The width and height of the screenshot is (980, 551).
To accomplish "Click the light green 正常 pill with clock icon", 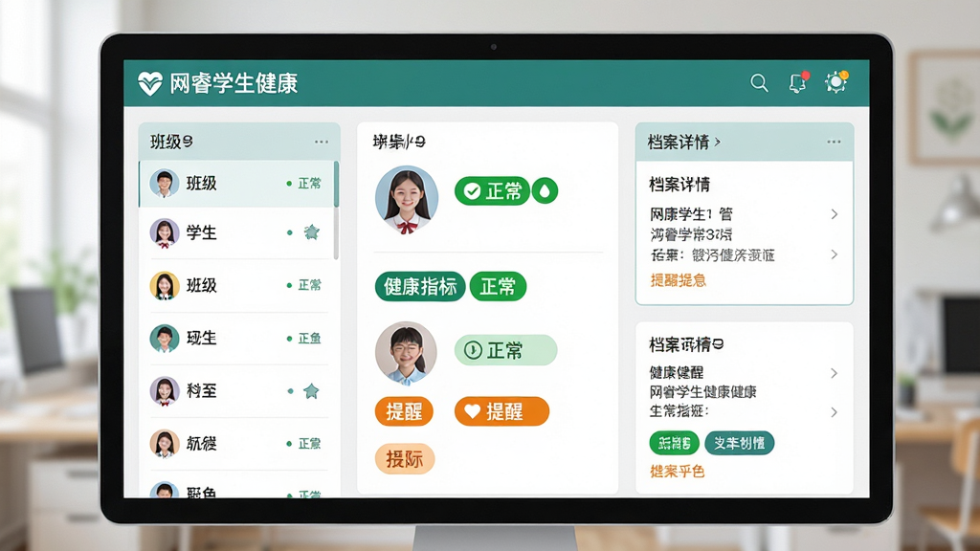I will pyautogui.click(x=505, y=350).
